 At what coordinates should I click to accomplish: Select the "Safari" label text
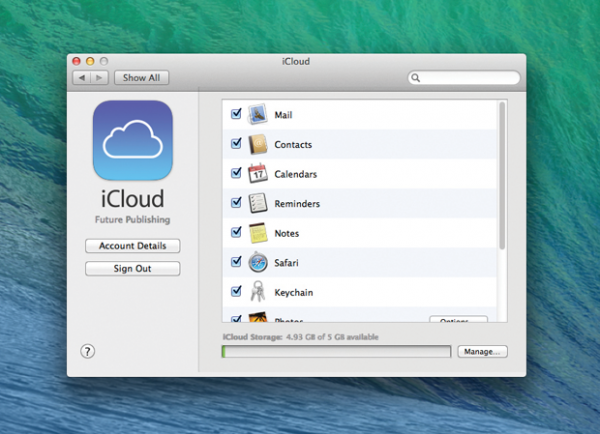tap(286, 263)
